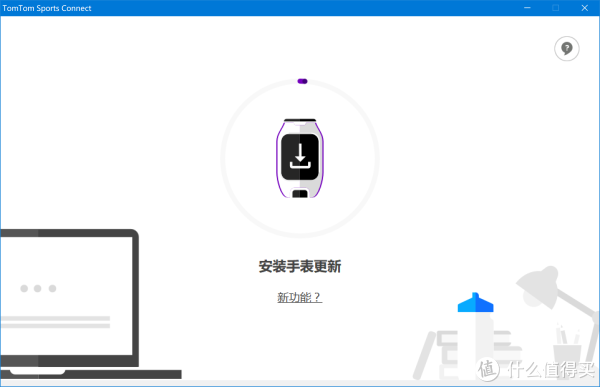Click the TomTom Sports Connect title text
The width and height of the screenshot is (600, 387).
point(47,8)
